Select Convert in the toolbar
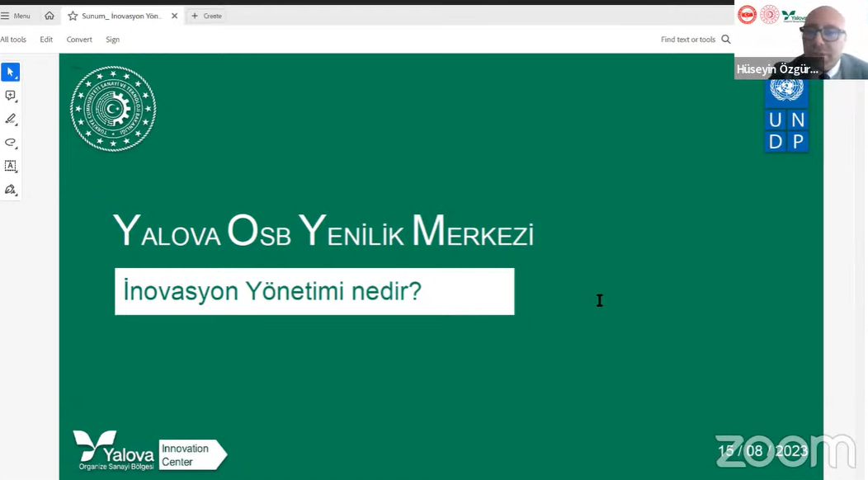 tap(79, 40)
